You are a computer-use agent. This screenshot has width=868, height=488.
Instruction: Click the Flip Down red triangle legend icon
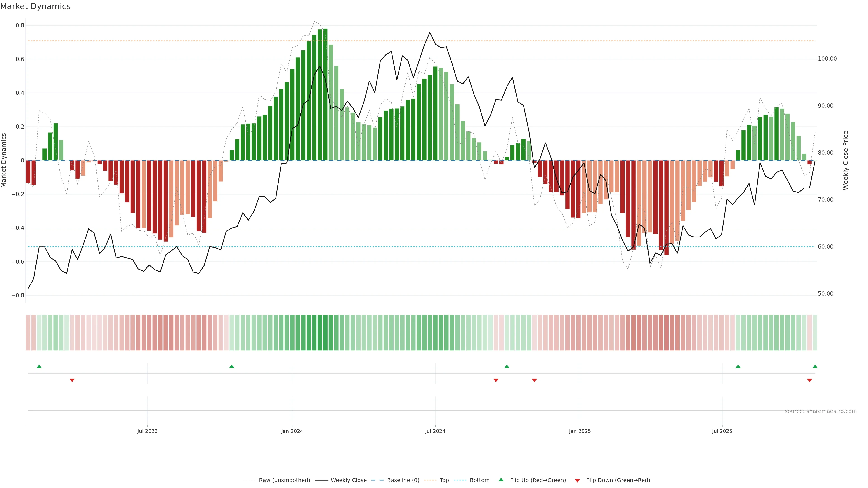[577, 480]
